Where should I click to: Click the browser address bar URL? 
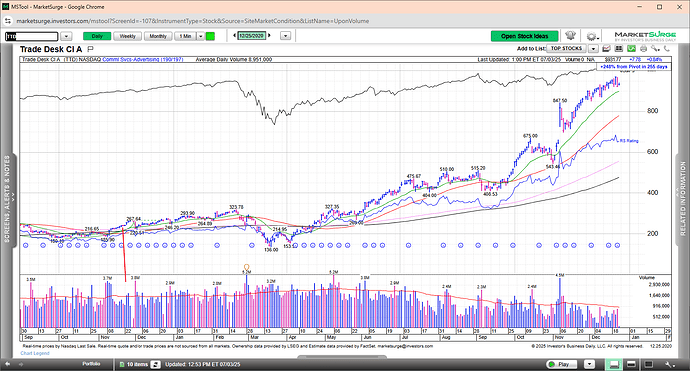tap(193, 21)
